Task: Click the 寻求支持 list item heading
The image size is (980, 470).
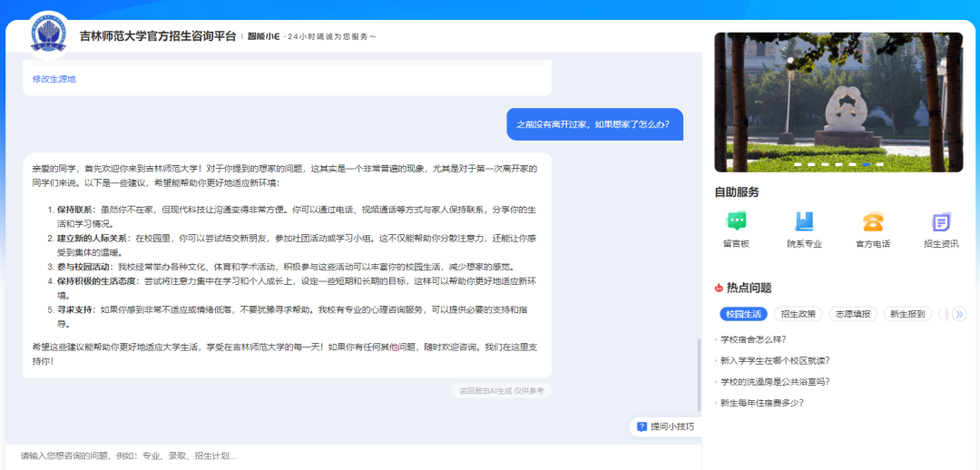Action: tap(77, 310)
